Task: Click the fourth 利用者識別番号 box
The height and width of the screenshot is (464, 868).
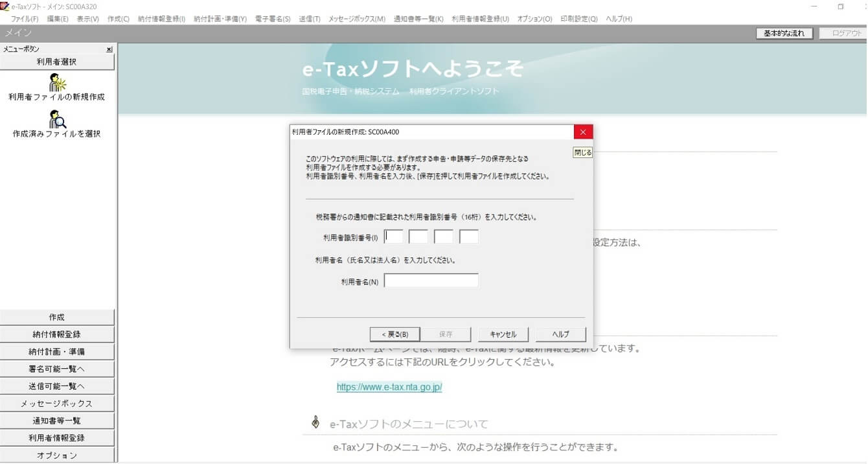Action: tap(469, 237)
